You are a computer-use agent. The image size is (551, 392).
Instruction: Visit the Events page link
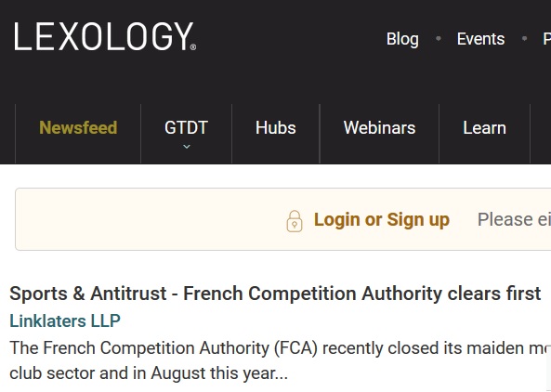pyautogui.click(x=480, y=39)
